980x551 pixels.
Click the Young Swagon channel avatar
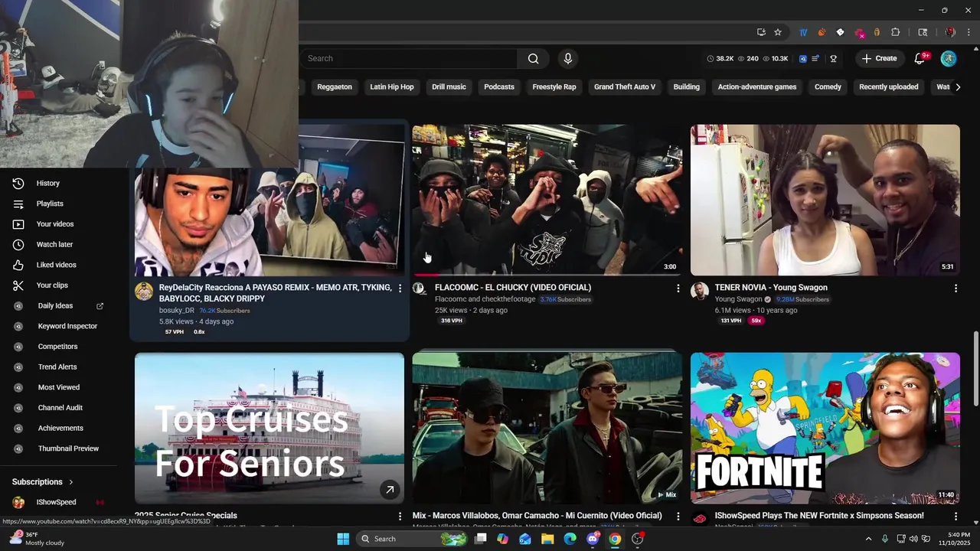(x=700, y=292)
